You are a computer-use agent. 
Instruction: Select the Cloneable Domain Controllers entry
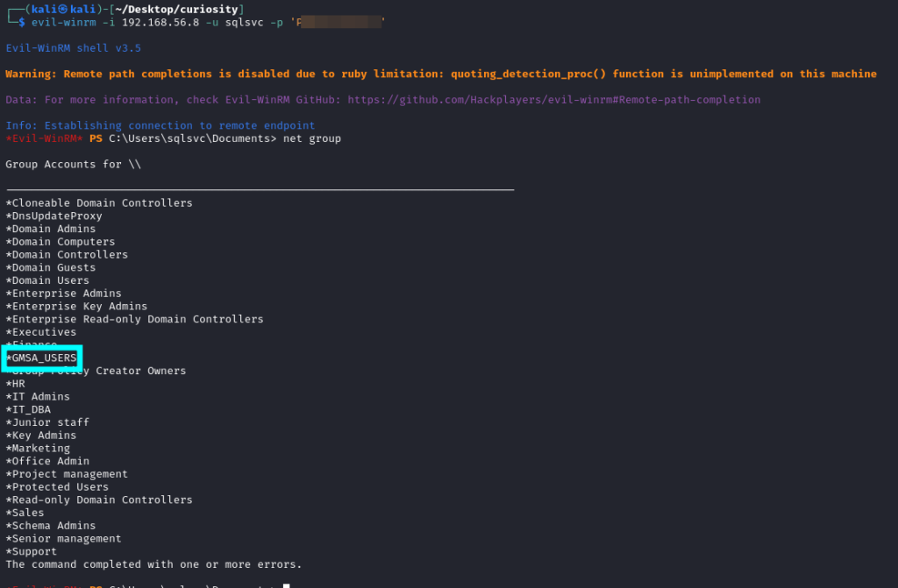[99, 203]
